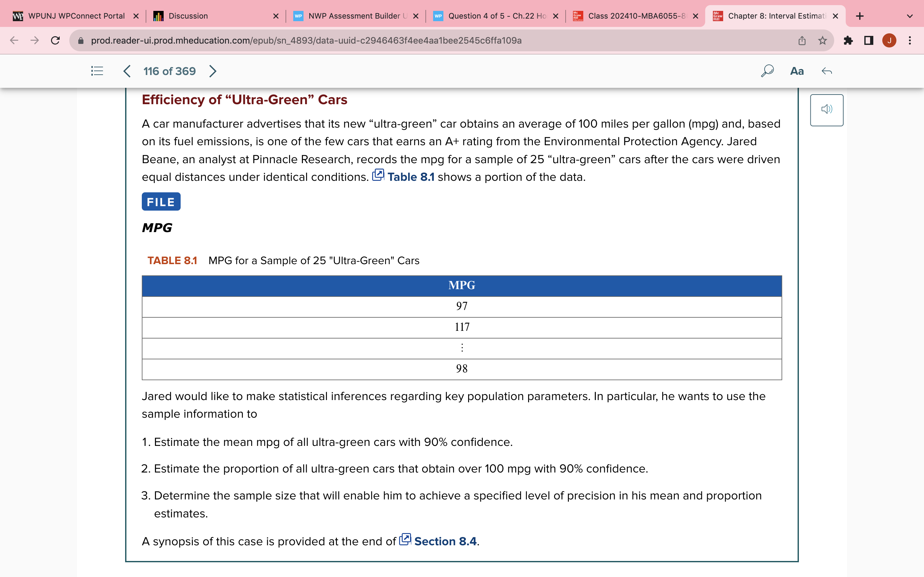Switch to Question 4 of 5 tab

(x=496, y=16)
